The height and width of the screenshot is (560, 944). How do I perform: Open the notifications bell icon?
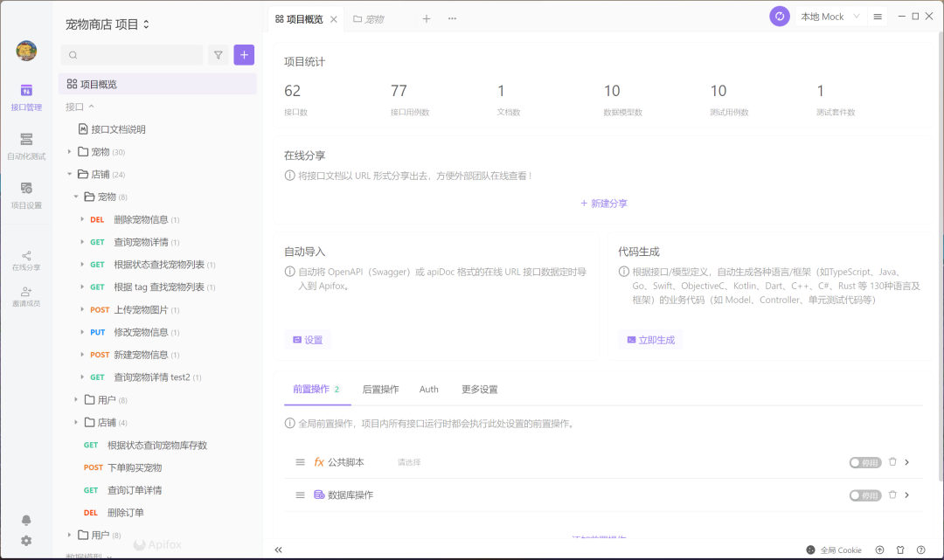tap(26, 520)
